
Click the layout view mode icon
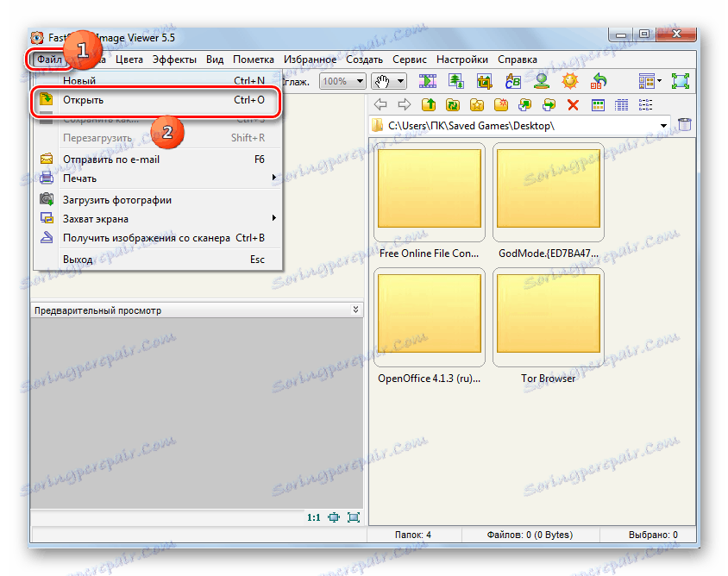point(646,81)
